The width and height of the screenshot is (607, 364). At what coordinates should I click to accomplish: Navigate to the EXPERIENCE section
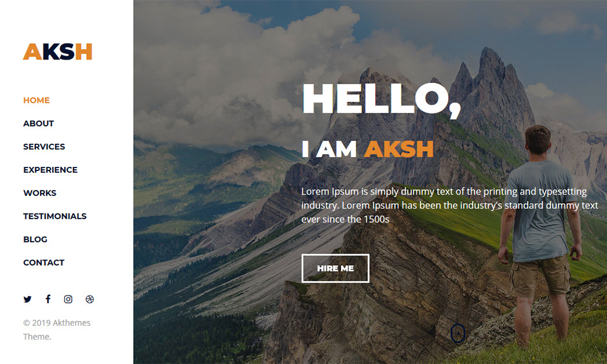50,170
